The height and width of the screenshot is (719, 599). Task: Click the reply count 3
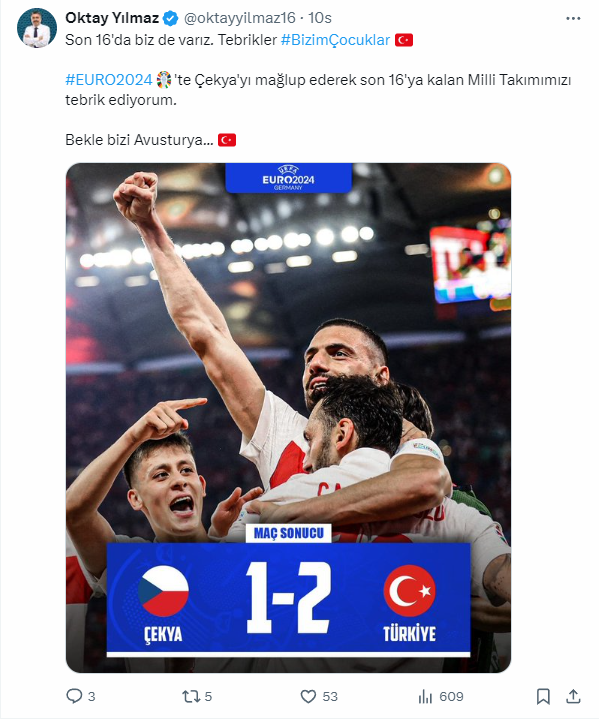point(91,697)
